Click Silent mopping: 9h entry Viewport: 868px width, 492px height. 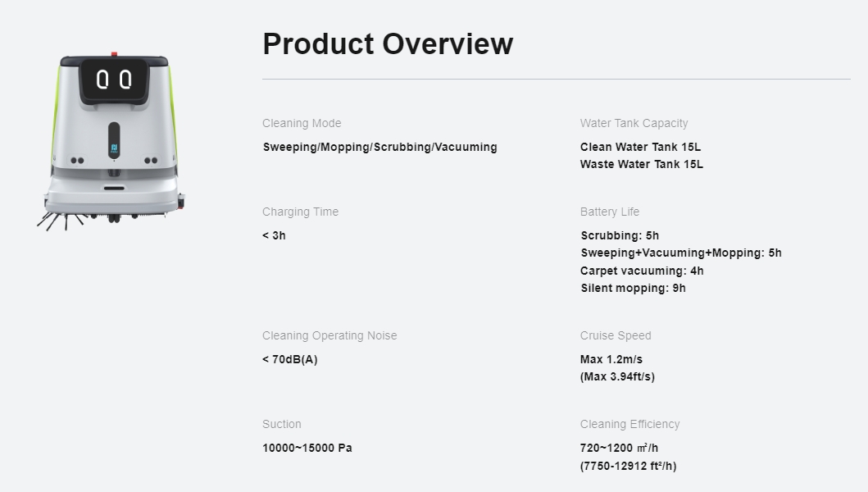[x=634, y=288]
